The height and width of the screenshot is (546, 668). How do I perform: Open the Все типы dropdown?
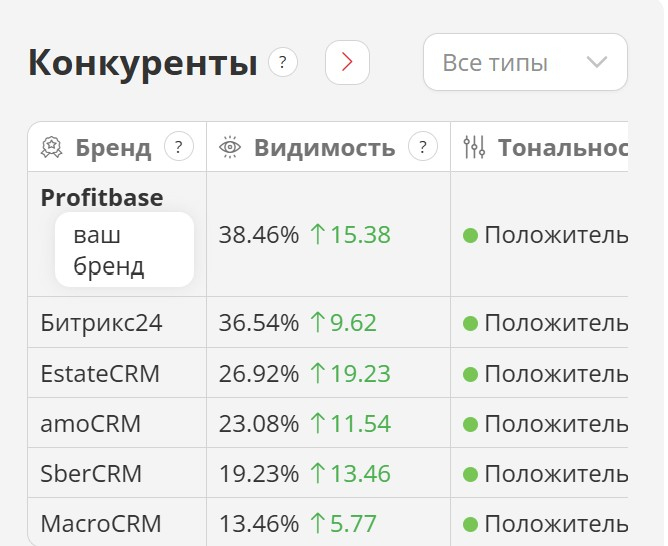525,63
